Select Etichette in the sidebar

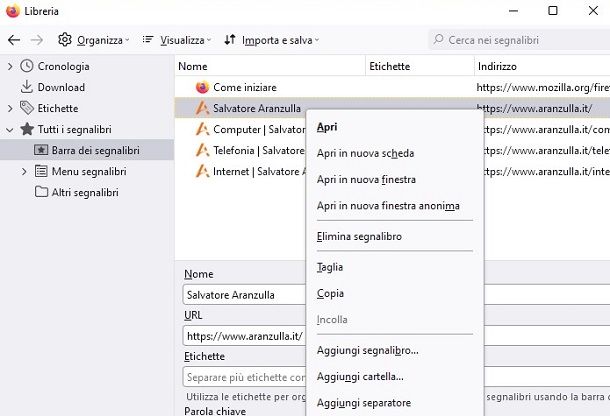(x=58, y=109)
